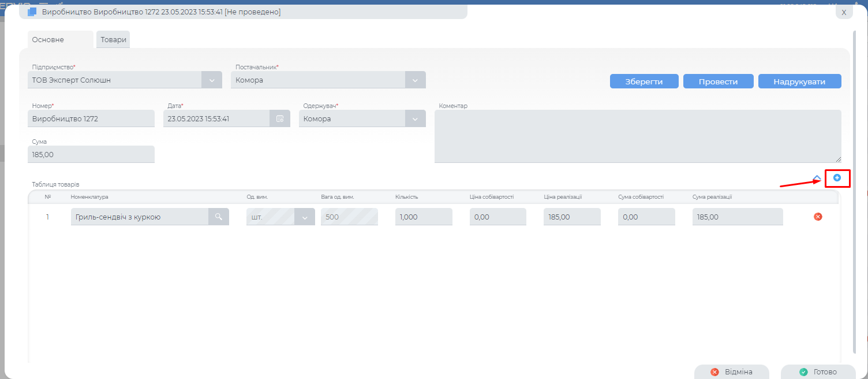Image resolution: width=868 pixels, height=379 pixels.
Task: Click the Відміна button
Action: coord(731,371)
